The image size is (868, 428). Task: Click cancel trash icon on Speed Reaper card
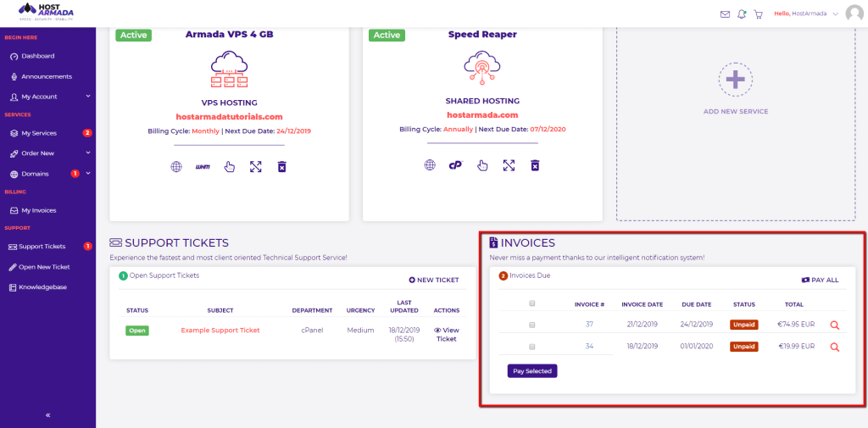tap(535, 165)
